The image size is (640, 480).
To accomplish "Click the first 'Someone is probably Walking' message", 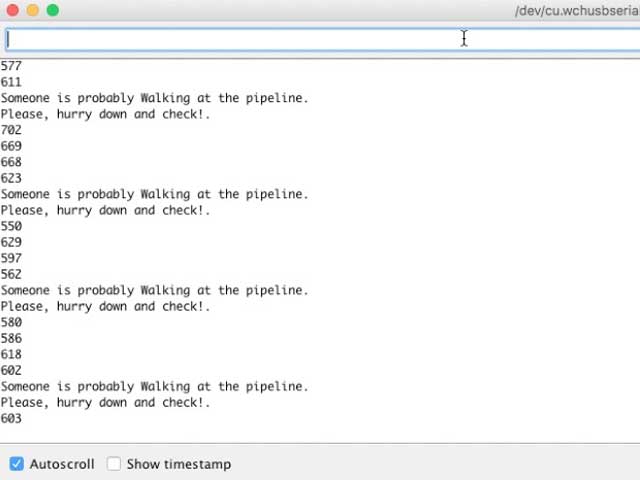I will point(154,98).
